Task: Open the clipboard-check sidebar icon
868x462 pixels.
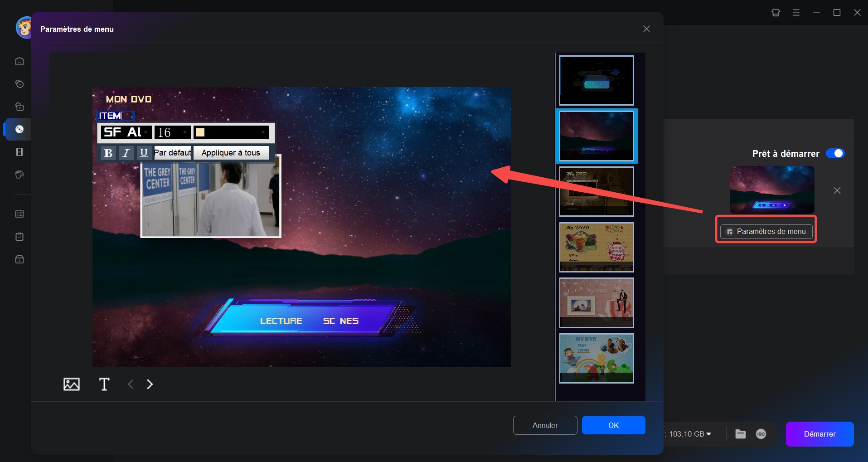Action: point(19,237)
